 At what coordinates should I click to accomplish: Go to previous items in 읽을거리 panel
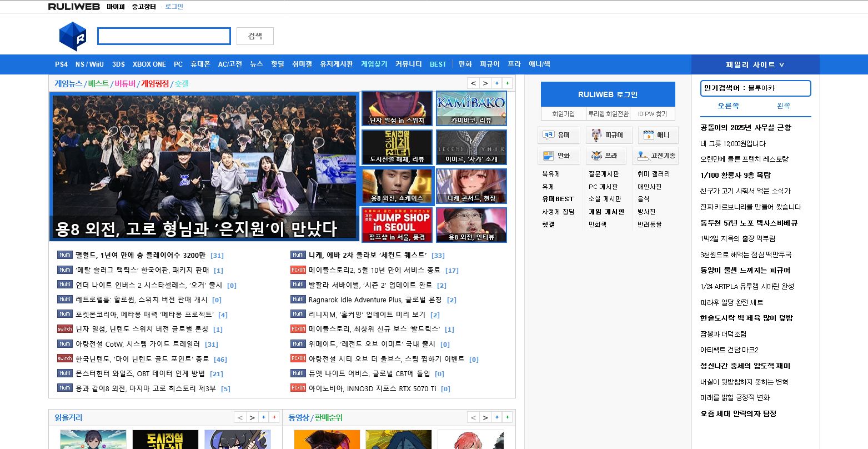pyautogui.click(x=240, y=417)
